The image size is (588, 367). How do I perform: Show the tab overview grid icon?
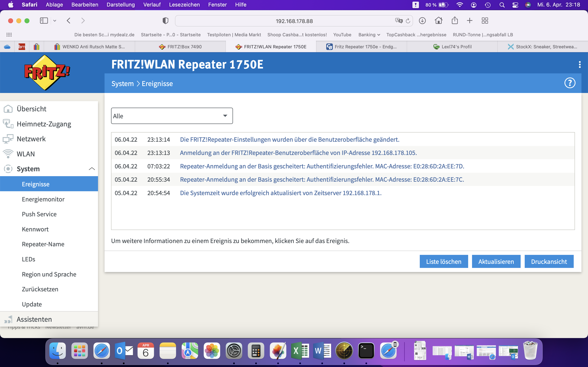(485, 21)
